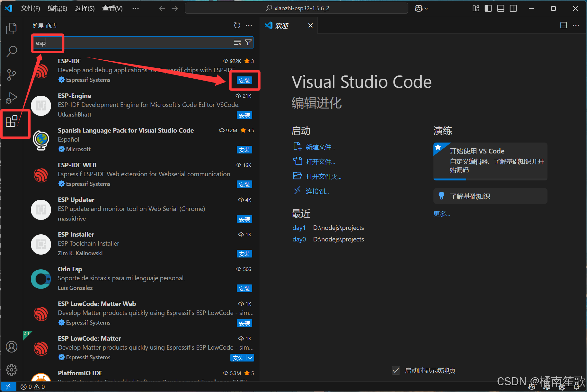The height and width of the screenshot is (392, 587).
Task: Expand install dropdown for ESP LowCode: Matter
Action: coord(250,358)
